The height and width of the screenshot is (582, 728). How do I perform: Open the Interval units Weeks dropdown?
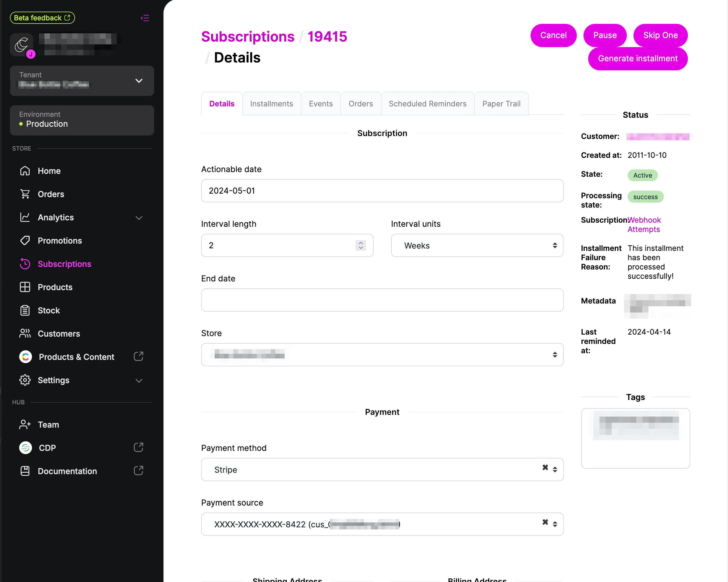pyautogui.click(x=477, y=245)
